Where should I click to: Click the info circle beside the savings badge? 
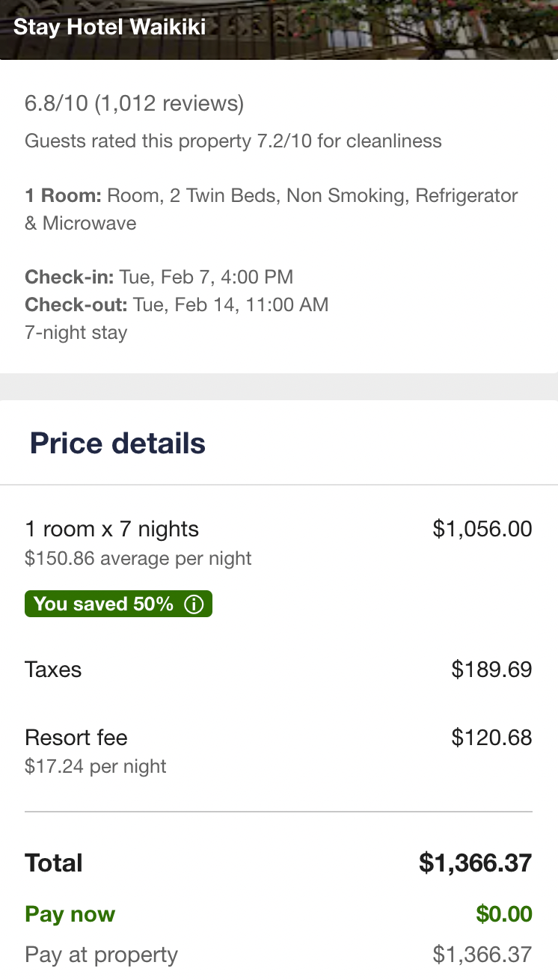194,604
